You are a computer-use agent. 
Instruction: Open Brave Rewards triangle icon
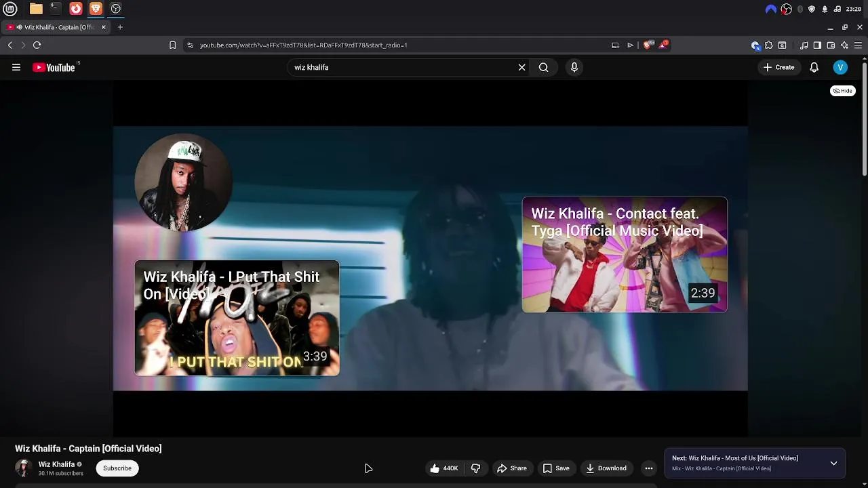click(663, 45)
